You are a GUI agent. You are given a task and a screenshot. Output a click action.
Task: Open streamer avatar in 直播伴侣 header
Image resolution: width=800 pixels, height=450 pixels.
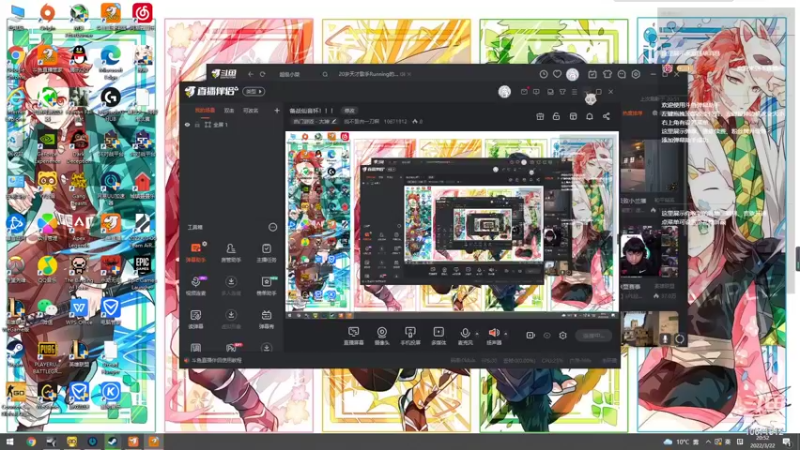[x=504, y=92]
